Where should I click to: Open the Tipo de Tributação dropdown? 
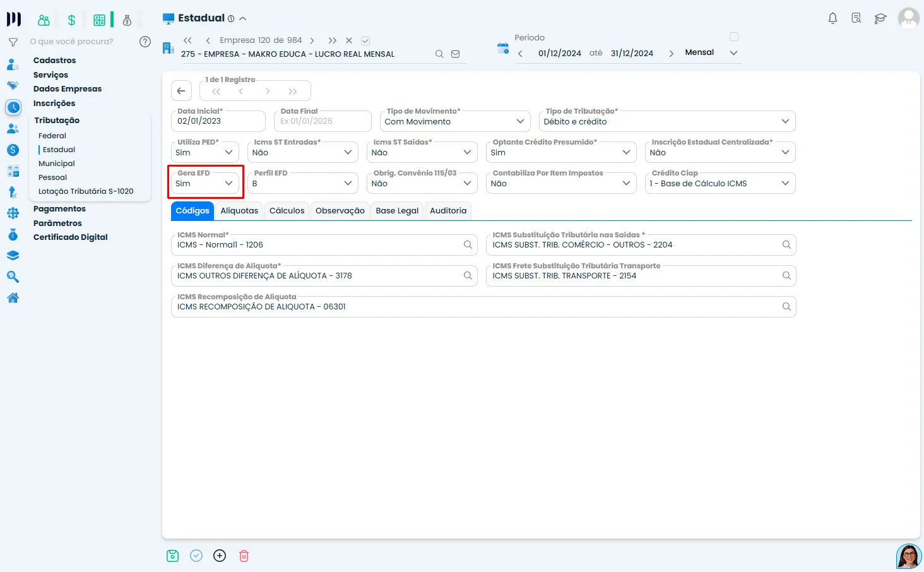click(667, 121)
